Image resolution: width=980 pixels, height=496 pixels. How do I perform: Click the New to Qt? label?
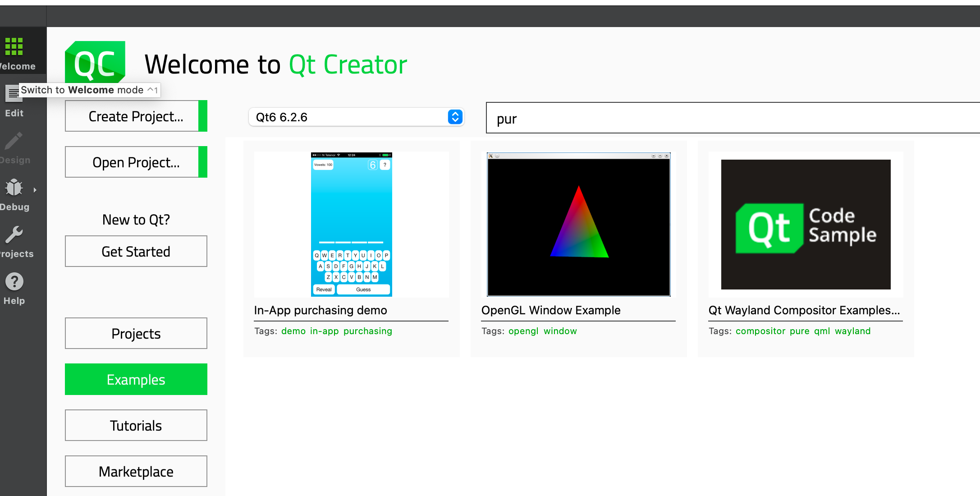click(x=136, y=220)
